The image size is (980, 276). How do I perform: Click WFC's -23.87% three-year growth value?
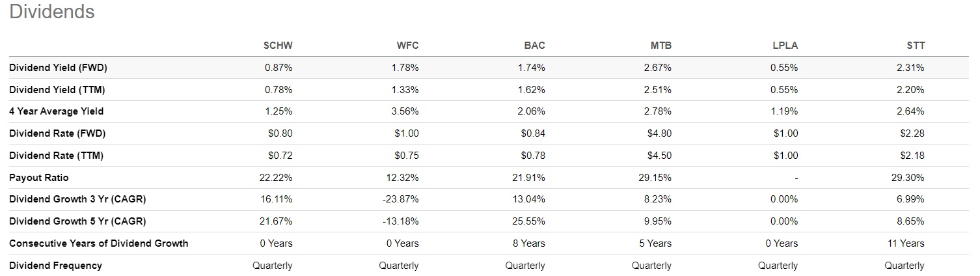(x=402, y=199)
